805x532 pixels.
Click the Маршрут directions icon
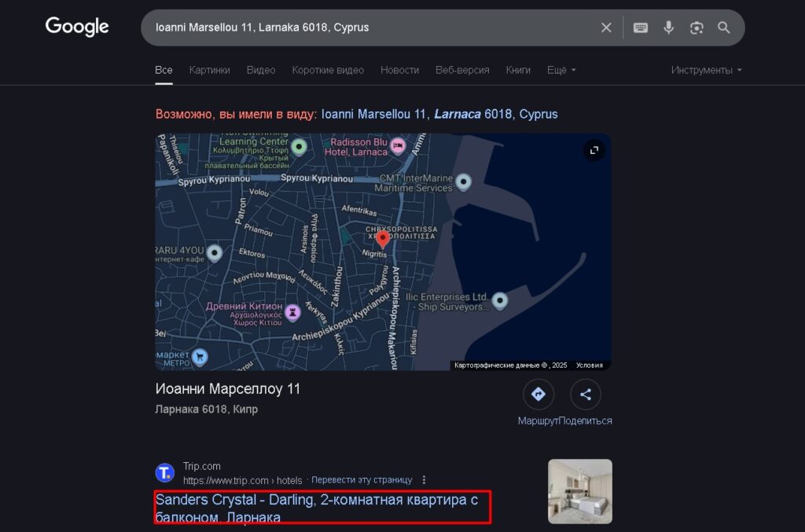coord(538,394)
